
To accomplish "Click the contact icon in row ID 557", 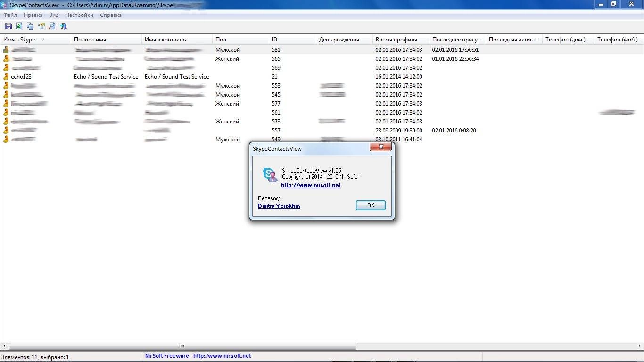I will 6,130.
